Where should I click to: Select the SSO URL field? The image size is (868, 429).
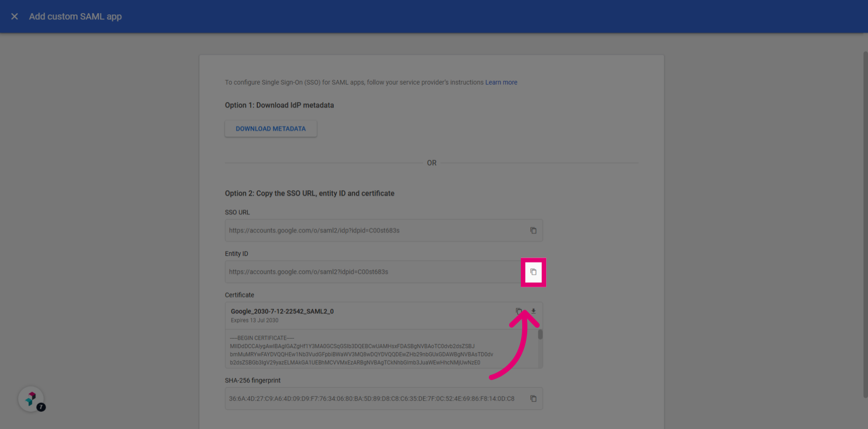384,231
